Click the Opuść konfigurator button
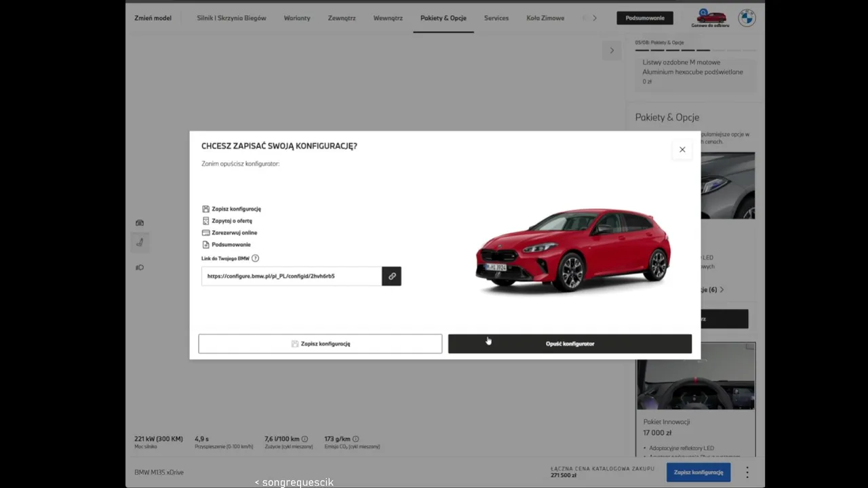Screen dimensions: 868x488 pos(570,344)
